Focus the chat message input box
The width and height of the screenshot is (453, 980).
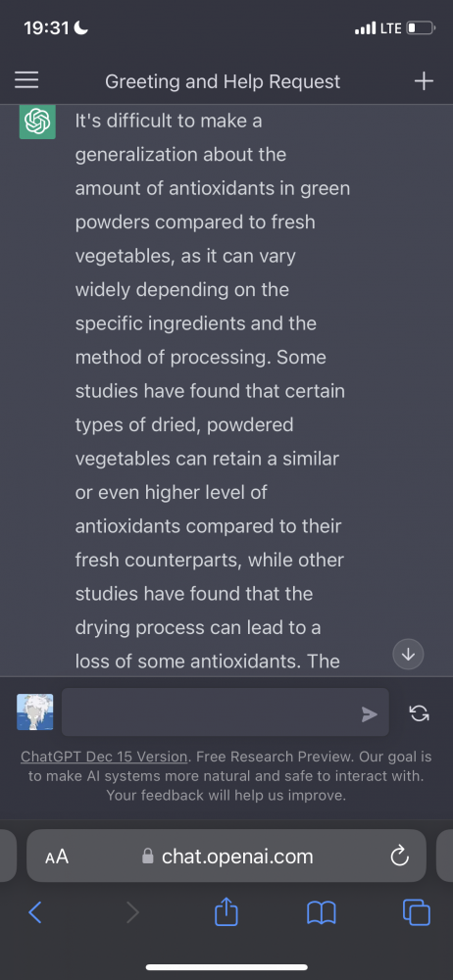(226, 711)
